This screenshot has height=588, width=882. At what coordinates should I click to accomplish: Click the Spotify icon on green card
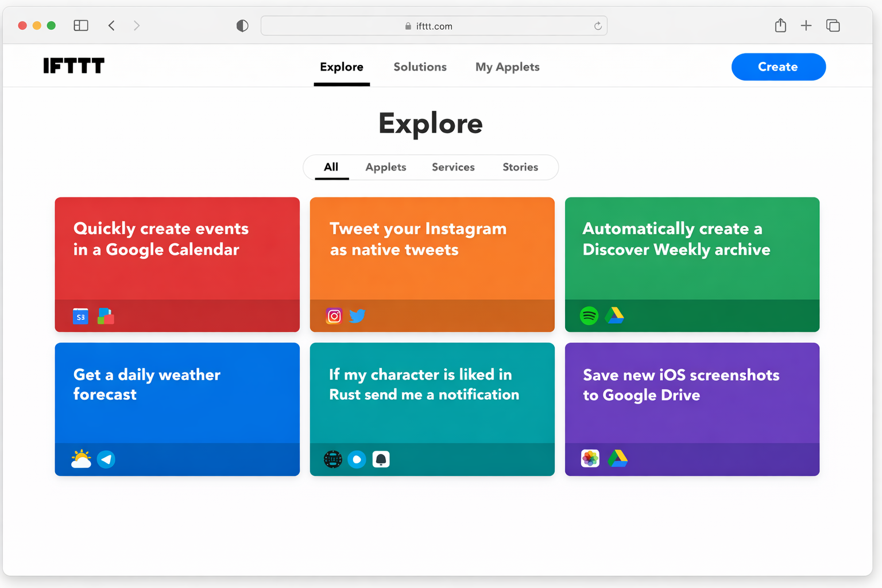coord(589,316)
